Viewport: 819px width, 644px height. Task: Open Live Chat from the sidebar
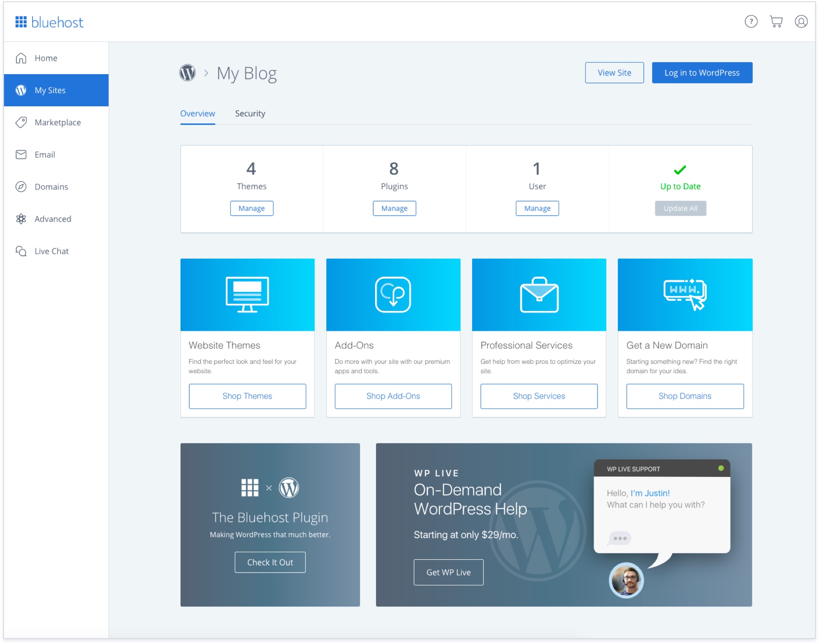click(x=51, y=251)
